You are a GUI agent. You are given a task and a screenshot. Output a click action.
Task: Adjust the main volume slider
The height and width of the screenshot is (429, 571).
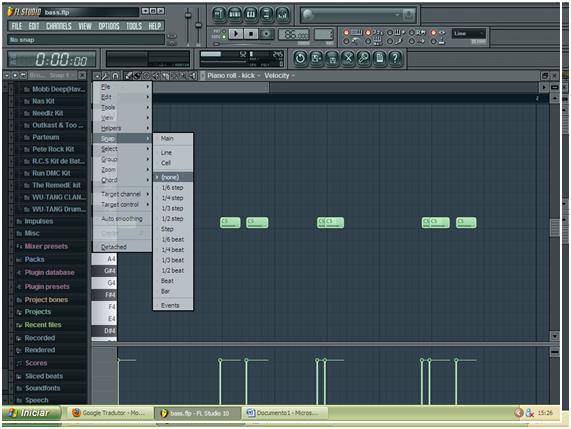(188, 15)
